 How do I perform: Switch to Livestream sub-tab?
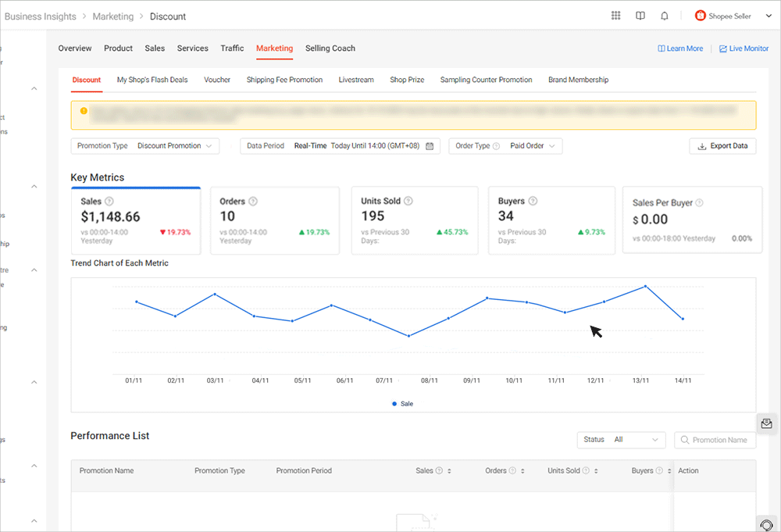pyautogui.click(x=356, y=80)
